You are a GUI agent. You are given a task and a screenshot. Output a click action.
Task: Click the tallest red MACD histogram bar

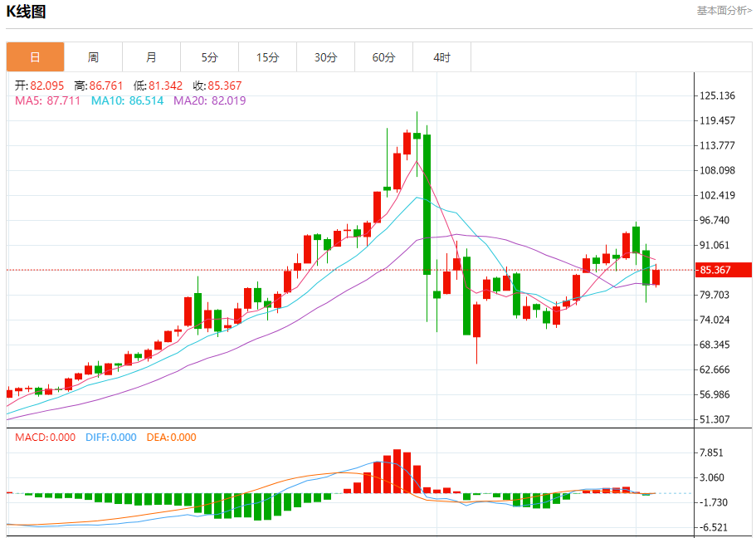click(x=397, y=471)
